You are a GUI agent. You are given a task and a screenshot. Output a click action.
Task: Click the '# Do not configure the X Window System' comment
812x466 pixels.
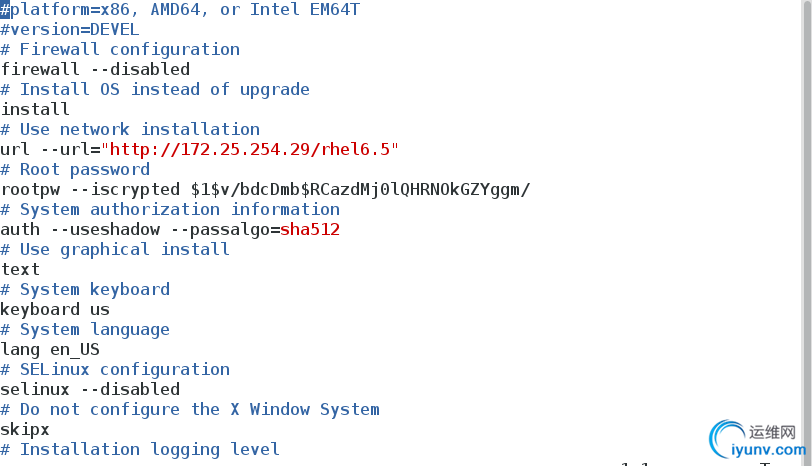pos(190,410)
